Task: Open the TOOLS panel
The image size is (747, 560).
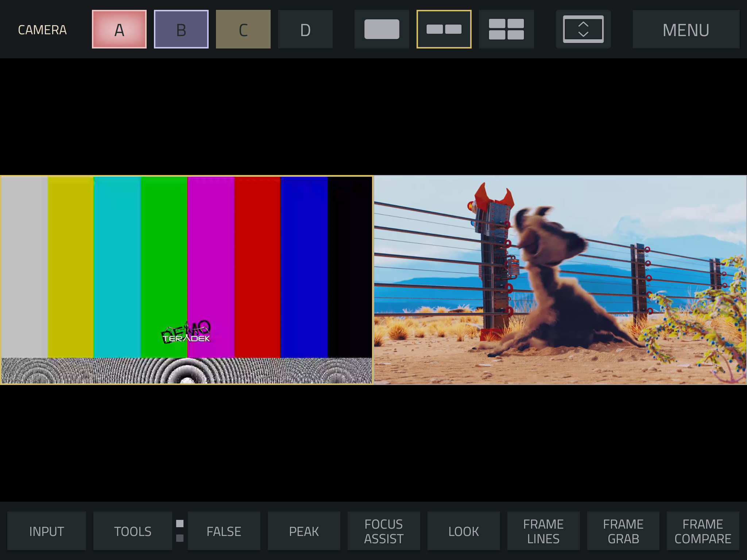Action: point(133,531)
